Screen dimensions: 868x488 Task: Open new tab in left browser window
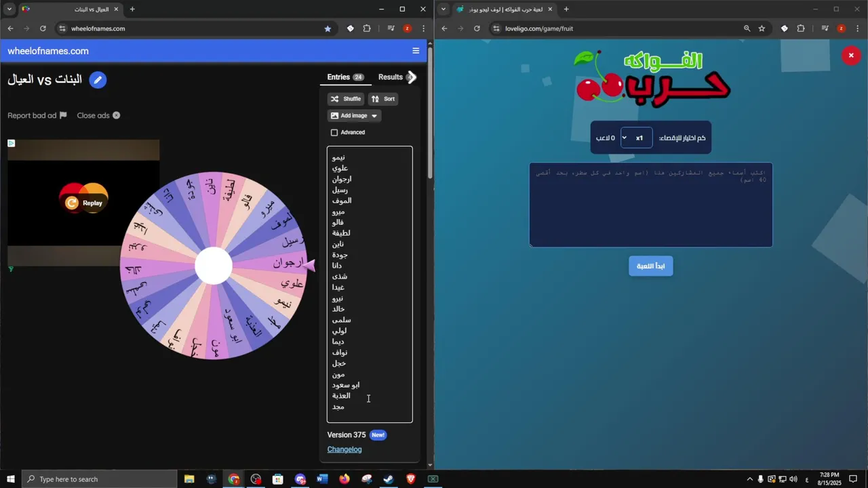[132, 9]
